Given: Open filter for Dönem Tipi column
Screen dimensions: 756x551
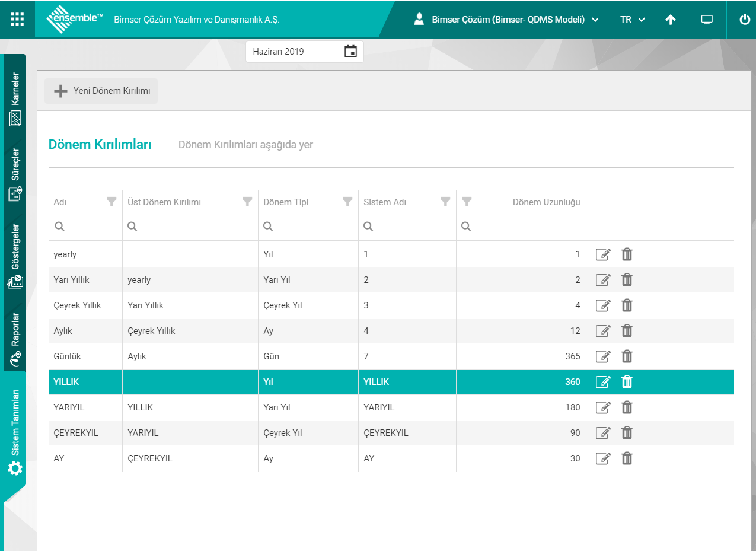Looking at the screenshot, I should [x=347, y=202].
